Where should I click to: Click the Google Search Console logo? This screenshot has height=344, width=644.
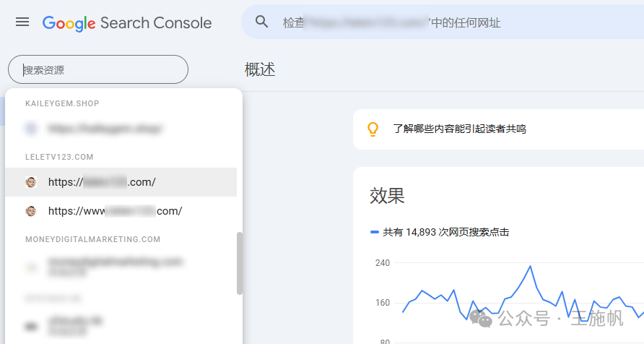(x=127, y=23)
